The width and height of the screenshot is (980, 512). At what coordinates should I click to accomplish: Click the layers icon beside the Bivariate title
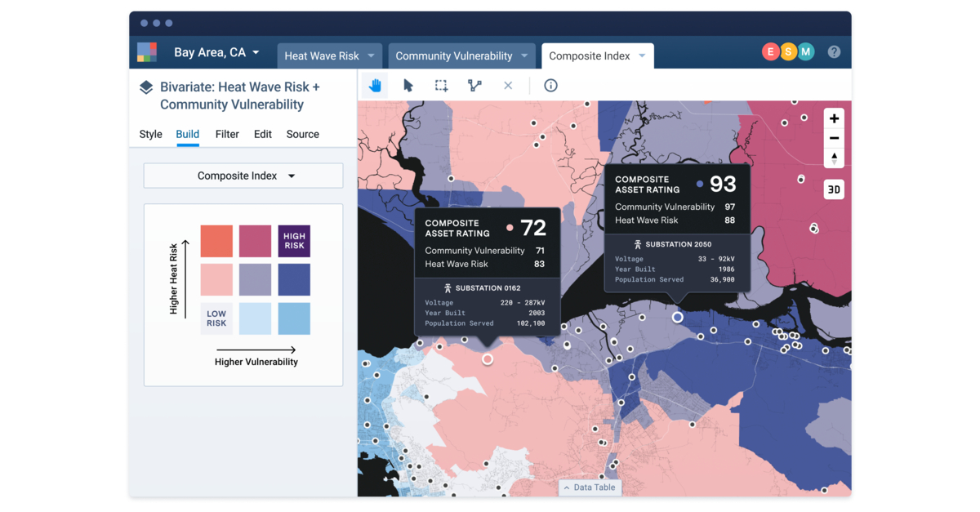click(146, 87)
